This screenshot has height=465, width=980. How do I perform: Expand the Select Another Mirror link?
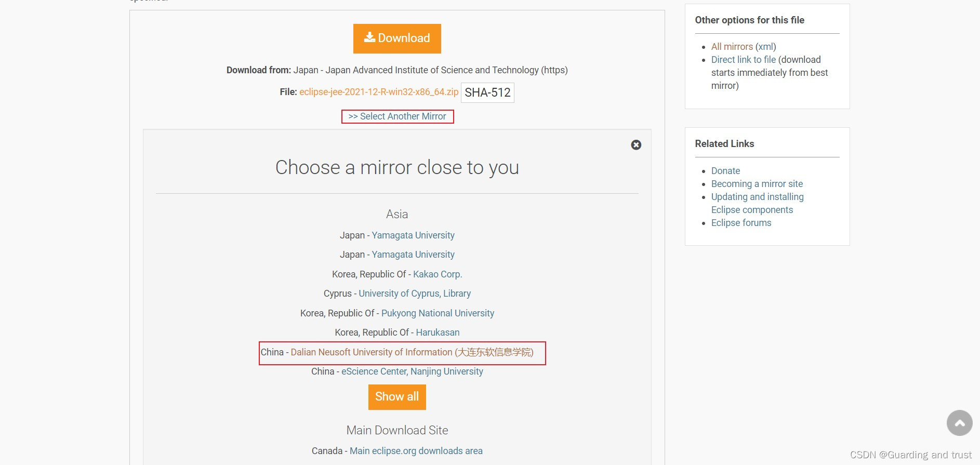[x=398, y=116]
